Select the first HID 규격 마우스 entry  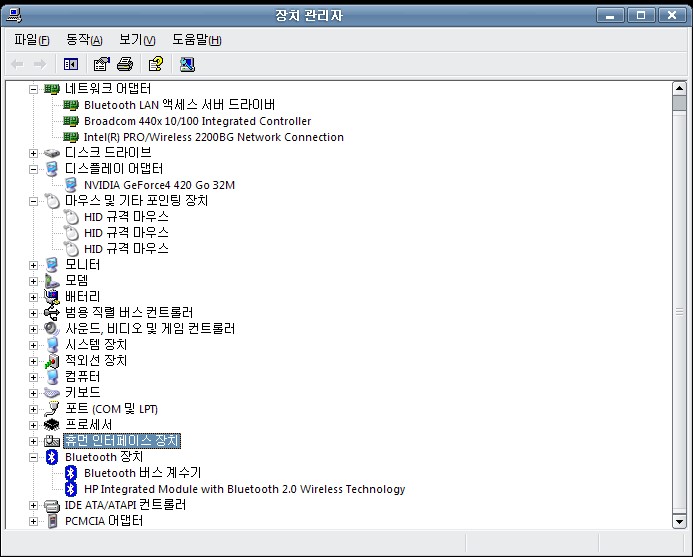[126, 217]
